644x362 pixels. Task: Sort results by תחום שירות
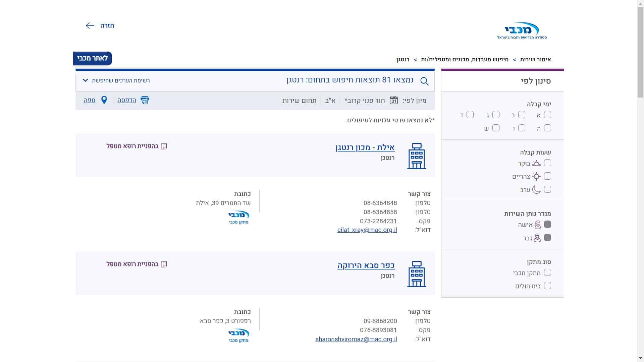(299, 101)
